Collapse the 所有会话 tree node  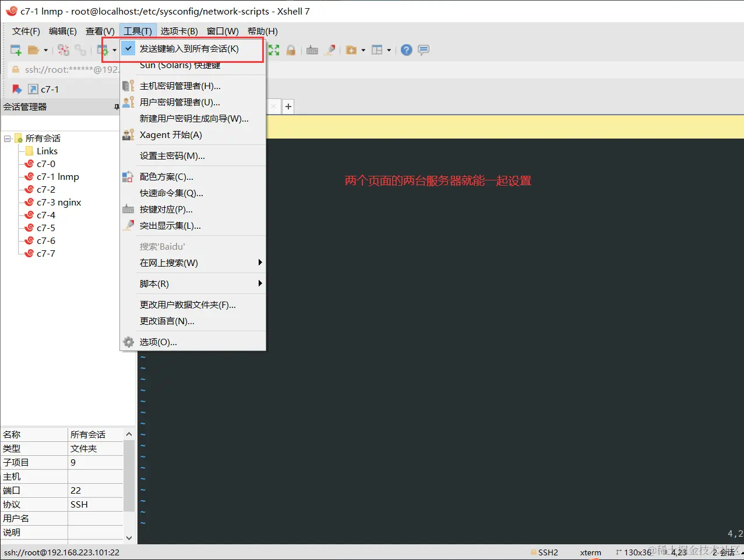coord(8,139)
